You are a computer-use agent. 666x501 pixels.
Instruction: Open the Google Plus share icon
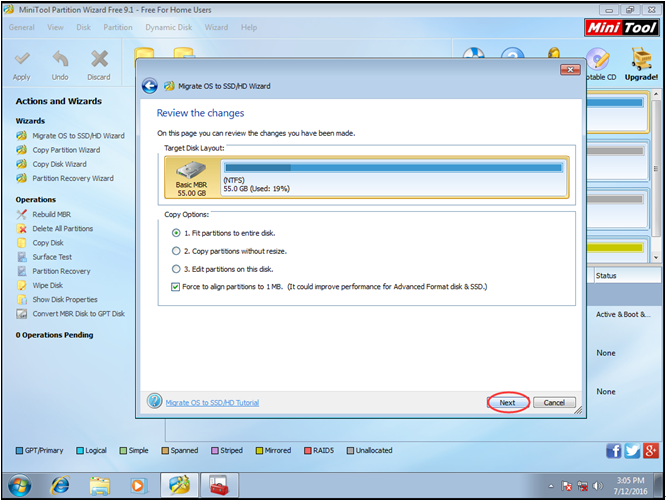[651, 450]
